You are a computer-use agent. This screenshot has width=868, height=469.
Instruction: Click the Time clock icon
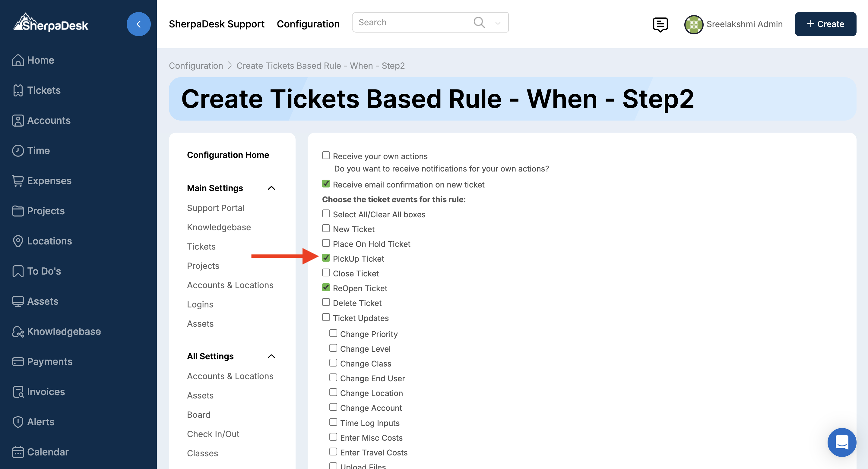(x=17, y=150)
